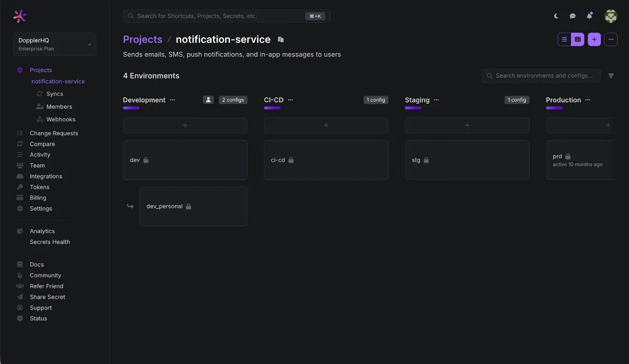The image size is (629, 364).
Task: Open the dev_personal config card
Action: tap(193, 207)
